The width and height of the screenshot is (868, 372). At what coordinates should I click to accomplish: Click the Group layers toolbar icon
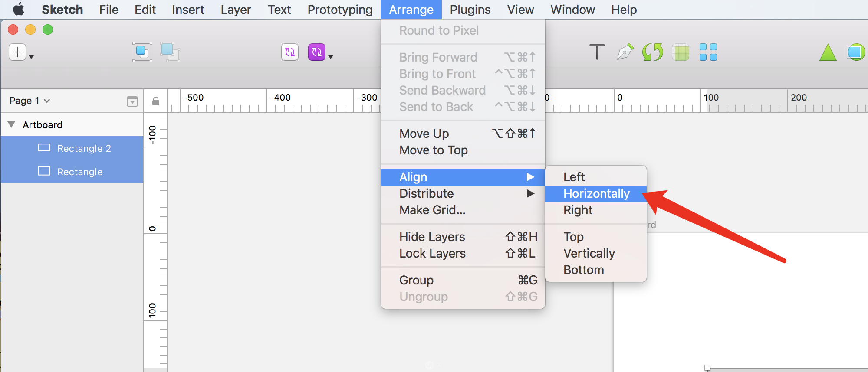[x=142, y=52]
